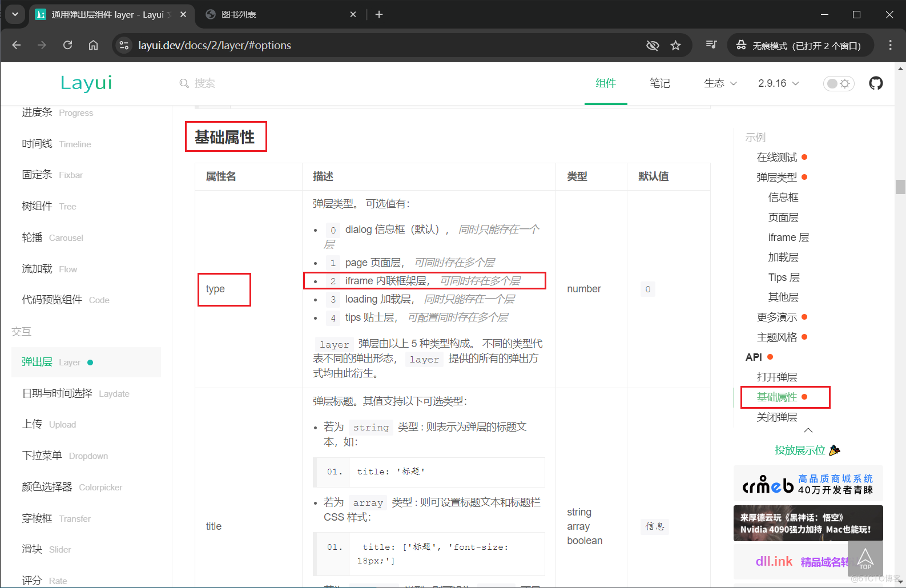Screen dimensions: 906x588
Task: Jump to API in outline
Action: click(754, 357)
